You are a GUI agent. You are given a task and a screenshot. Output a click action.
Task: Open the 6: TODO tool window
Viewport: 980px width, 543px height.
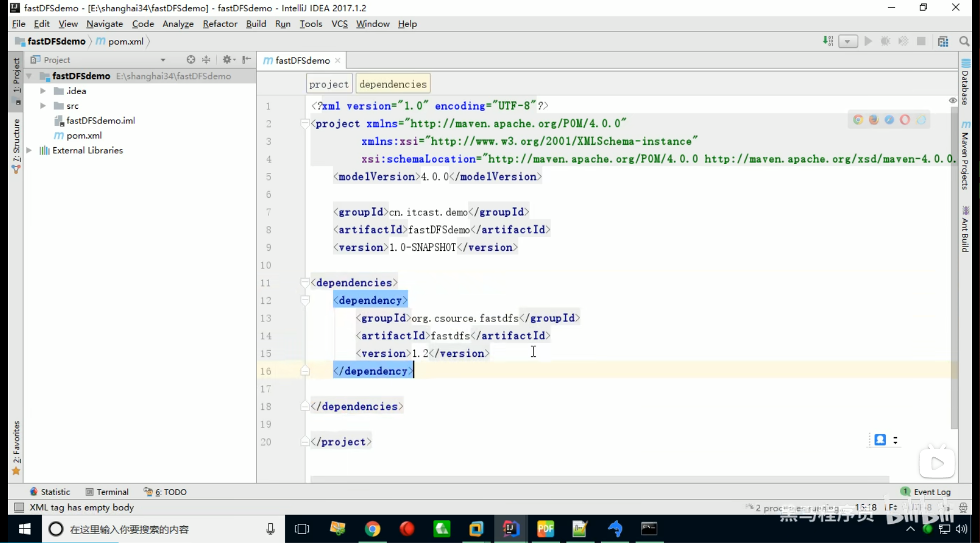[x=165, y=492]
